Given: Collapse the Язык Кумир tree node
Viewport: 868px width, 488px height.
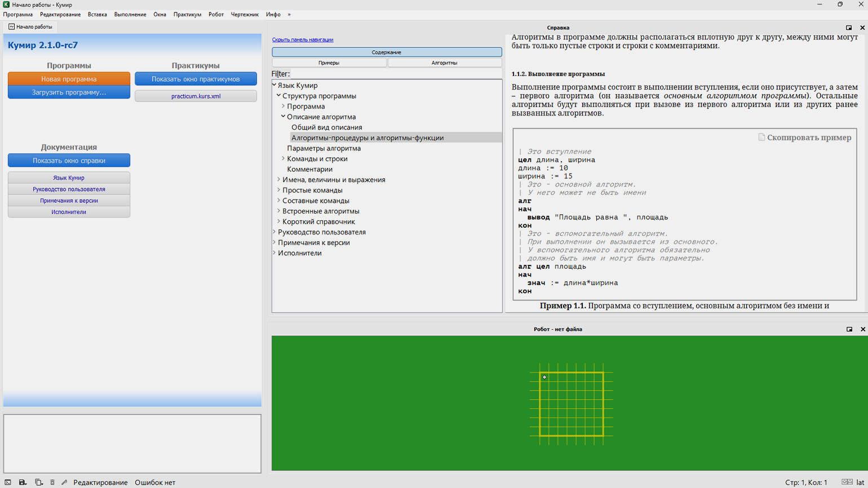Looking at the screenshot, I should (274, 85).
